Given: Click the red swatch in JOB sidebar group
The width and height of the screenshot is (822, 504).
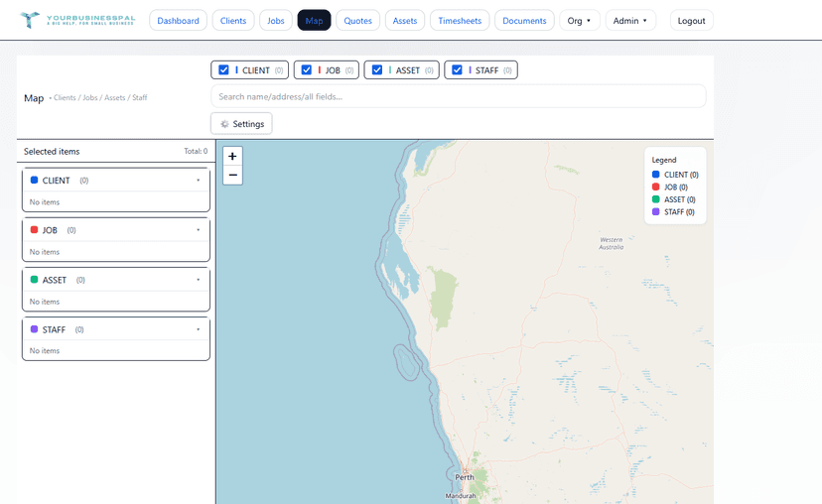Looking at the screenshot, I should click(34, 229).
